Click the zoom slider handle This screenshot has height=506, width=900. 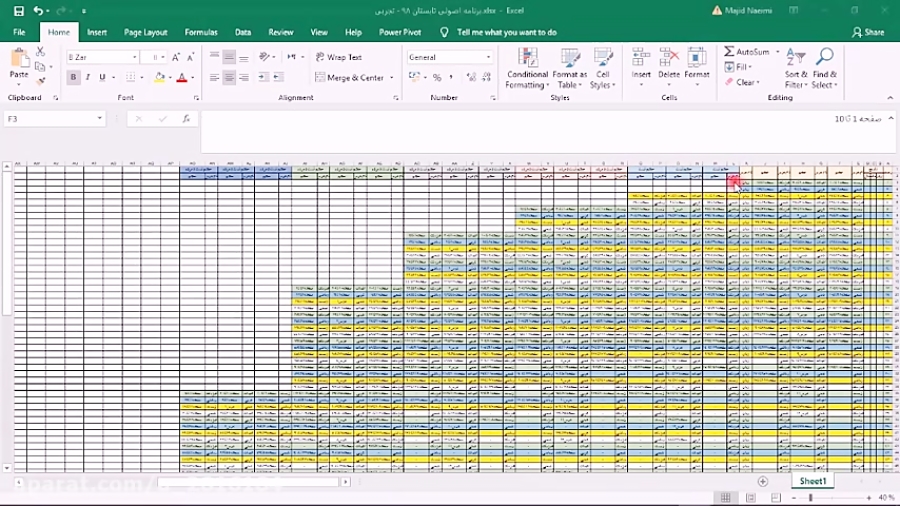pyautogui.click(x=810, y=497)
